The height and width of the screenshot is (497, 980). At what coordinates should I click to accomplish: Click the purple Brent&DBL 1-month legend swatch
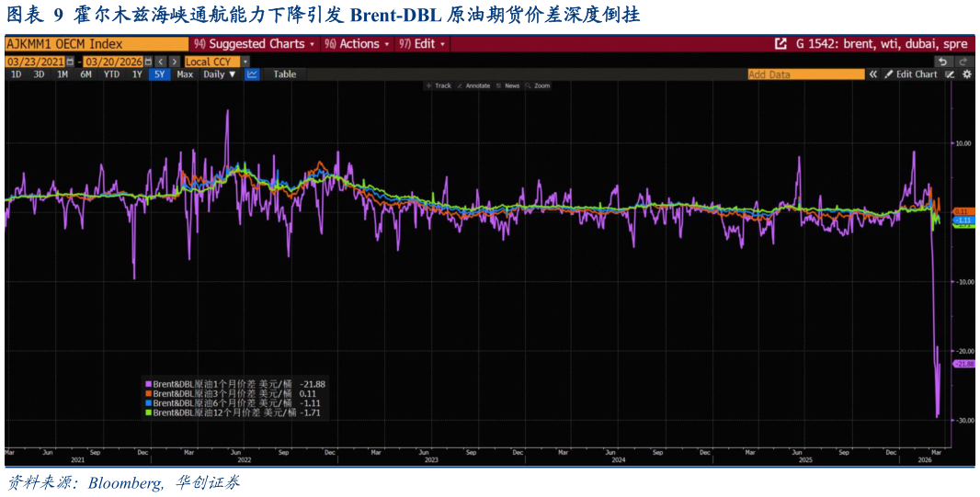click(x=148, y=385)
